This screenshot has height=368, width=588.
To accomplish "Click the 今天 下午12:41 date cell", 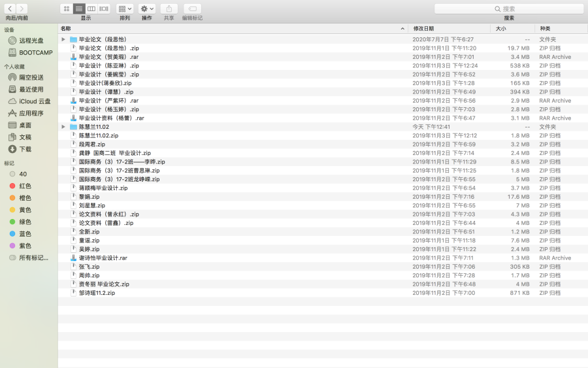I will tap(431, 127).
